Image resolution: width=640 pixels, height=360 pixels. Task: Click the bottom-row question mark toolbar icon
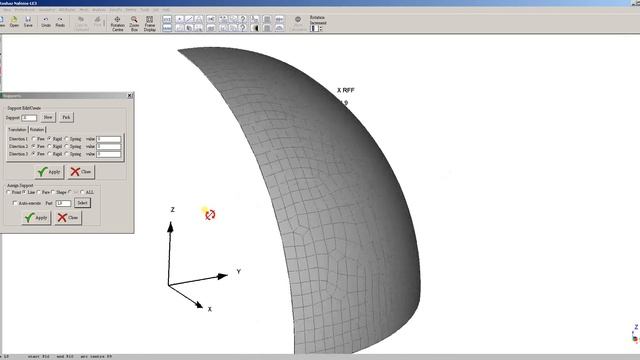point(243,28)
